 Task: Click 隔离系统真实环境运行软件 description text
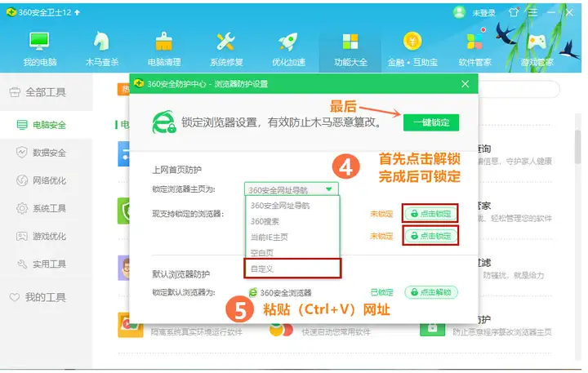(x=197, y=332)
